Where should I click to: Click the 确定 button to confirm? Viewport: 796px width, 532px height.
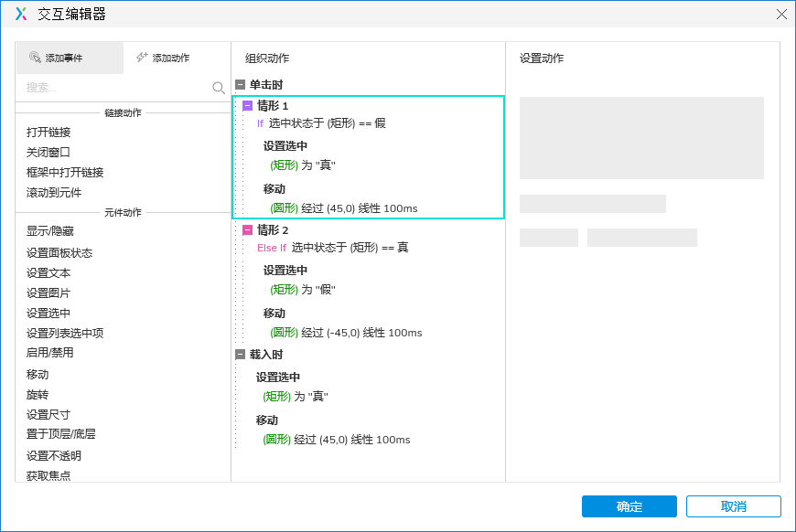[x=629, y=506]
